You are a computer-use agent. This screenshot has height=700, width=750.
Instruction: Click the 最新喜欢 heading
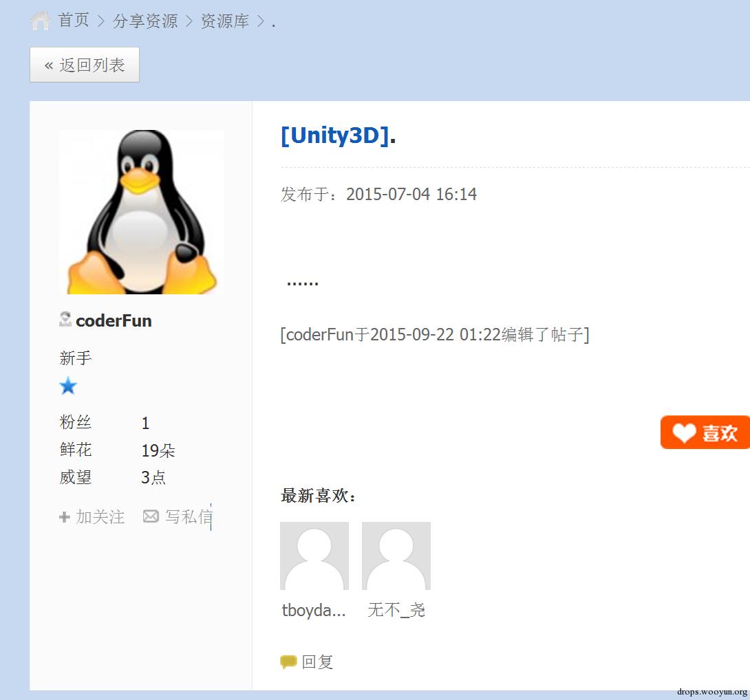(x=318, y=496)
